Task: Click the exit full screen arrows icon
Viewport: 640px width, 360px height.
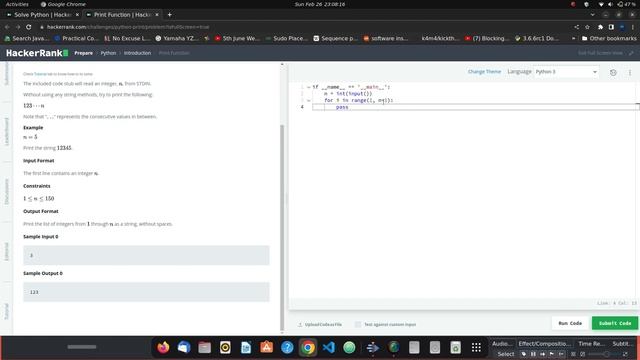Action: (x=631, y=53)
